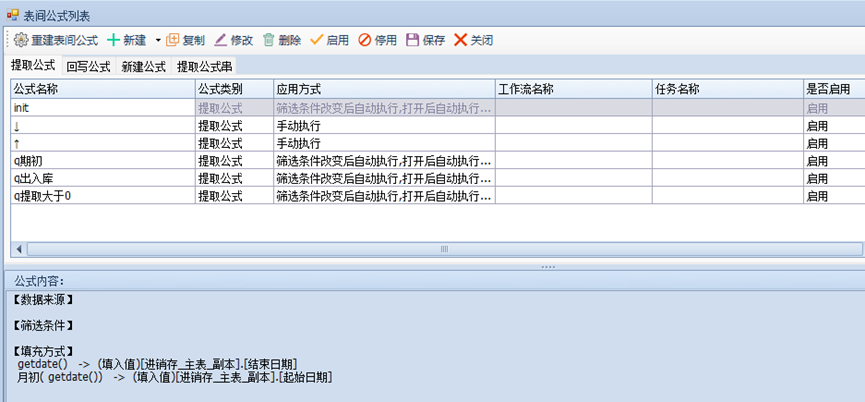Switch to the 新建公式 tab

coord(143,67)
